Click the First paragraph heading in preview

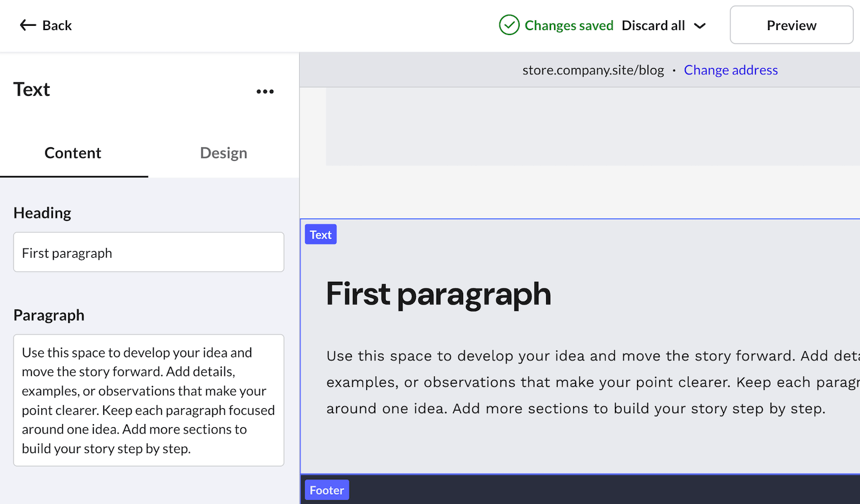point(439,294)
